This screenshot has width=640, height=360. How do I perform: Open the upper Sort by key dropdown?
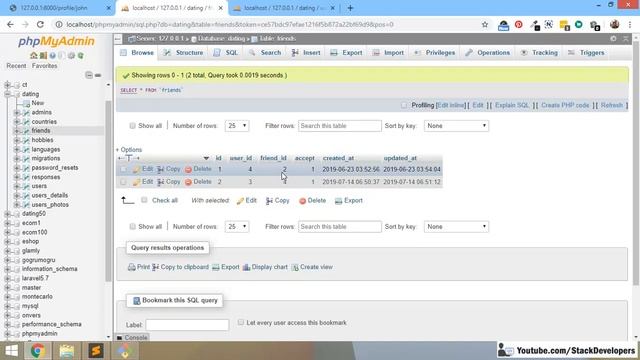tap(456, 126)
